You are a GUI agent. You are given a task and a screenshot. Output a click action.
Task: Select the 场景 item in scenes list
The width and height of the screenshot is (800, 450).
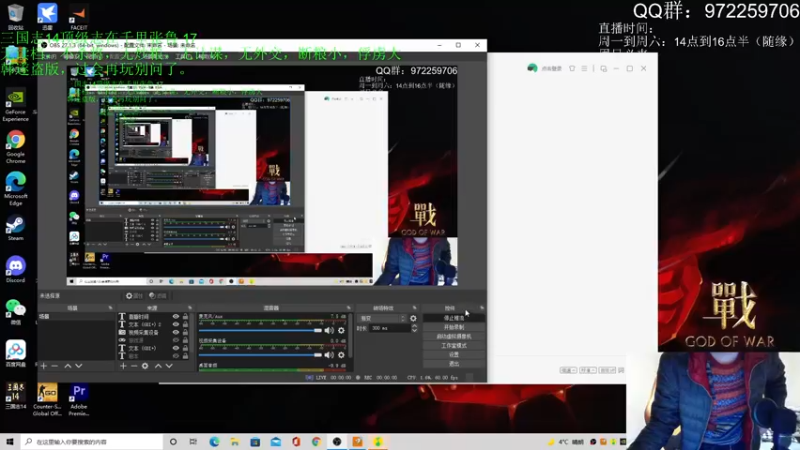coord(77,317)
